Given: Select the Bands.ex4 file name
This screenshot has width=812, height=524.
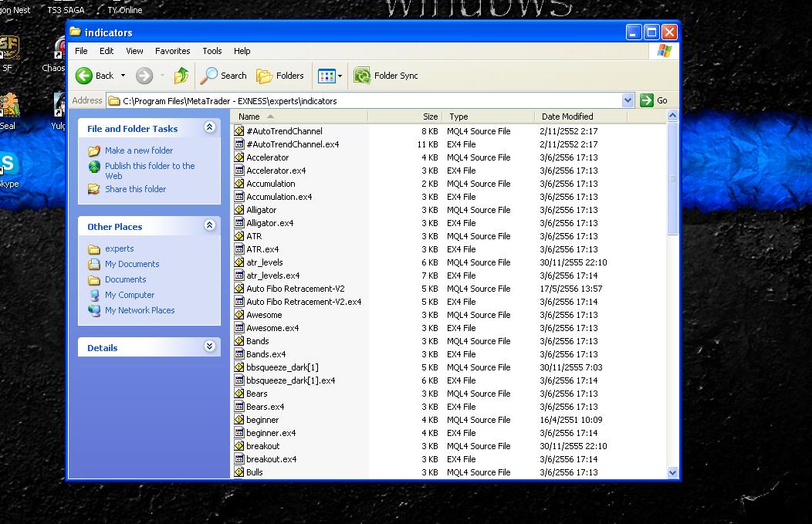Looking at the screenshot, I should [x=266, y=354].
